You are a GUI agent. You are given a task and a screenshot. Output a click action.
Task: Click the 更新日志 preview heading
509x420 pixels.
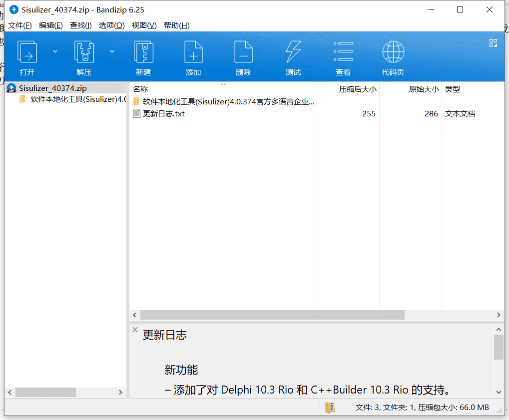[165, 335]
